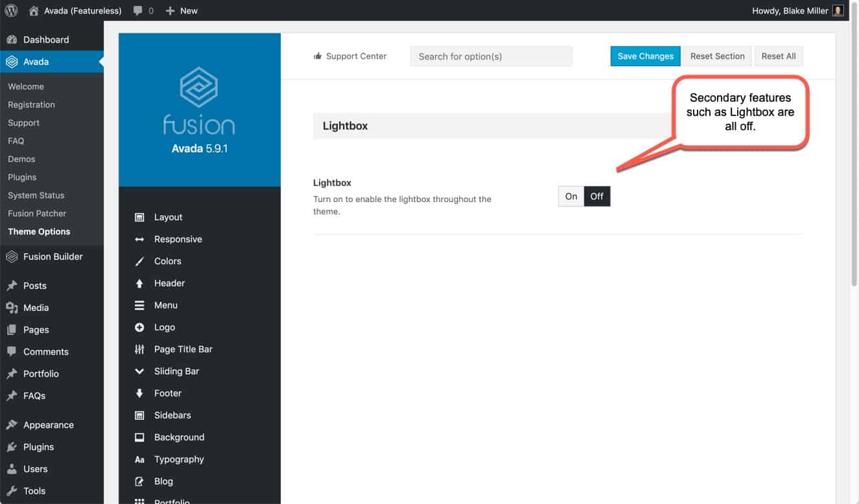Open the Registration submenu item
The width and height of the screenshot is (859, 504).
31,104
